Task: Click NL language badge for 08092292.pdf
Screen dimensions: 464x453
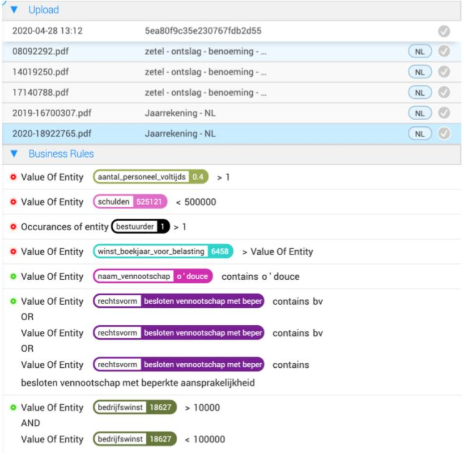Action: [420, 52]
